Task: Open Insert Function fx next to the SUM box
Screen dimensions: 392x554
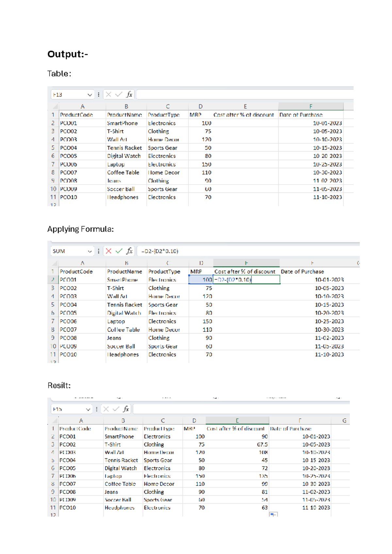Action: [130, 251]
